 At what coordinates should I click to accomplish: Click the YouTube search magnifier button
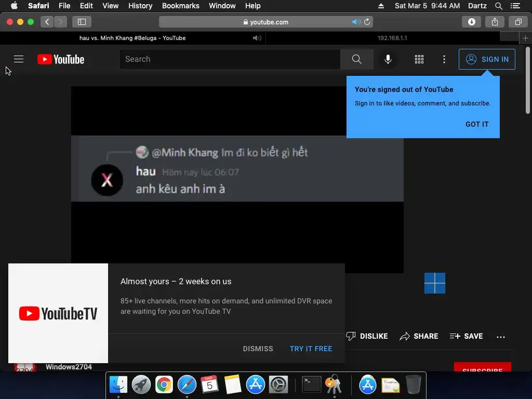click(356, 59)
